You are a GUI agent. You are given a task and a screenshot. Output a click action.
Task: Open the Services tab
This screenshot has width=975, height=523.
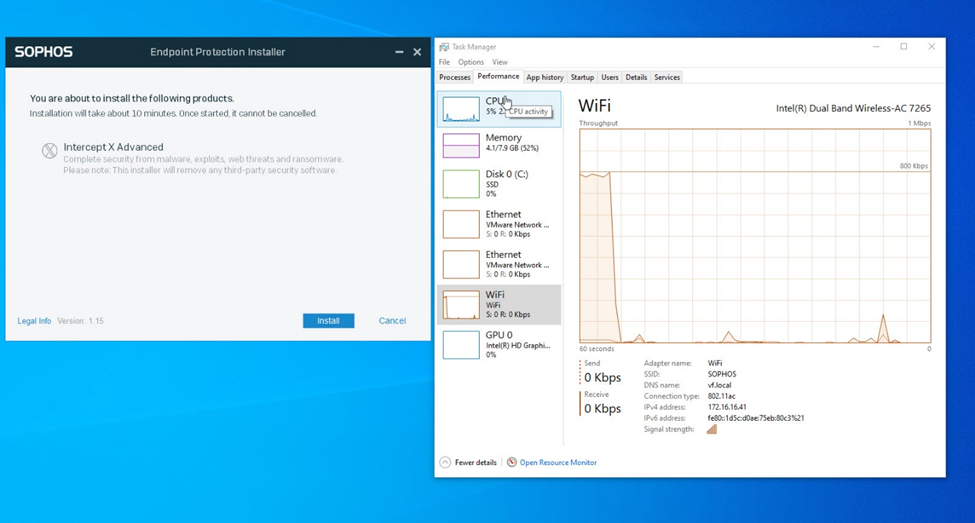[x=667, y=77]
